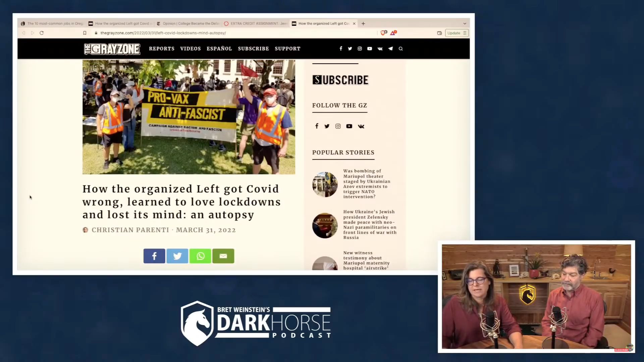Open a new browser tab
This screenshot has height=362, width=644.
click(x=363, y=23)
